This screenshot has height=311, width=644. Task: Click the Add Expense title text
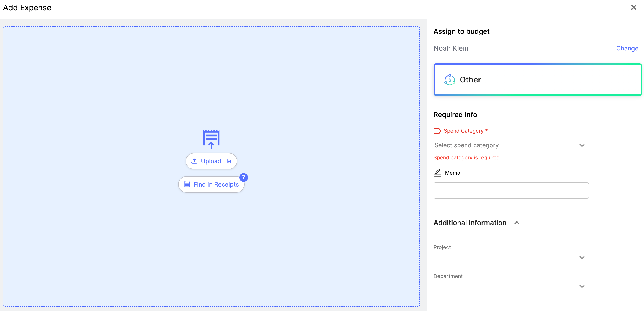(x=27, y=8)
